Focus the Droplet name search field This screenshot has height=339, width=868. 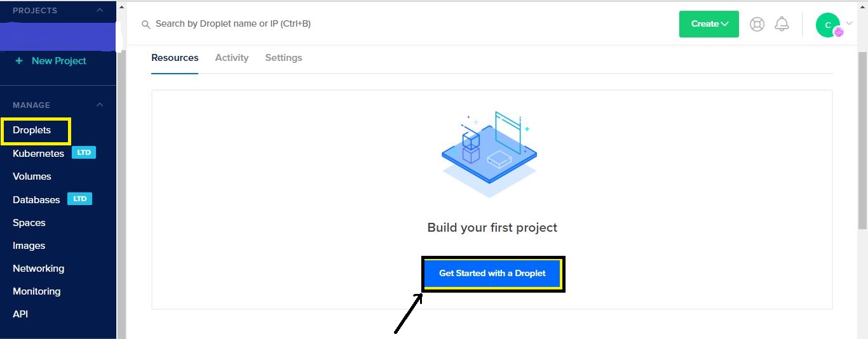click(254, 24)
